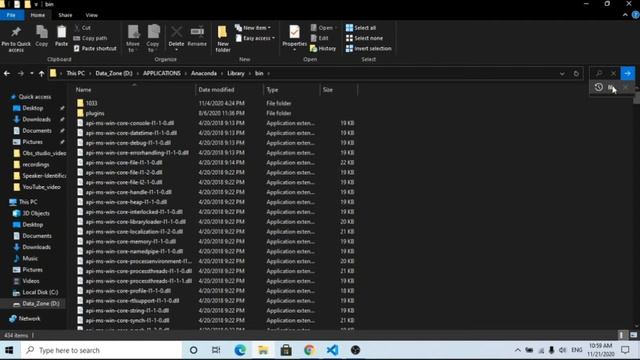Select api-ms-win-core-console-l1-1-0.dll file

(x=129, y=123)
